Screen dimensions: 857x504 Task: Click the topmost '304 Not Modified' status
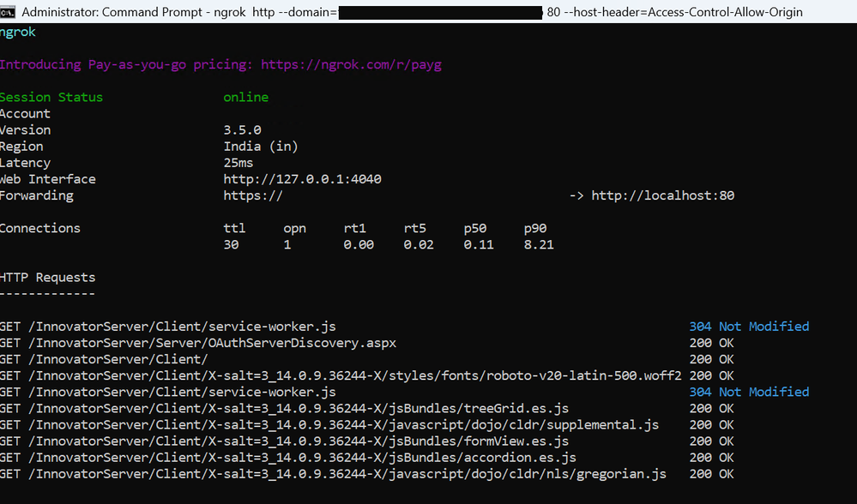[x=749, y=327]
